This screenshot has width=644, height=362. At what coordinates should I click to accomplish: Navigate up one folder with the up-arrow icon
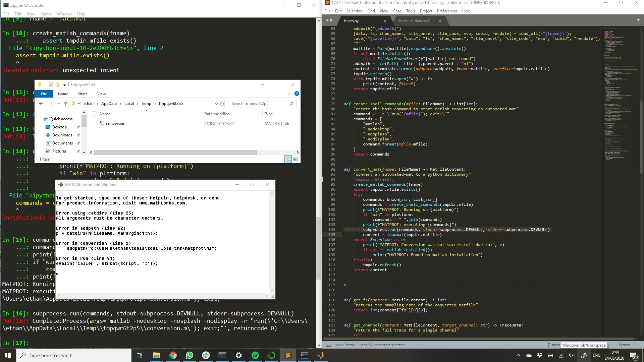tap(66, 104)
